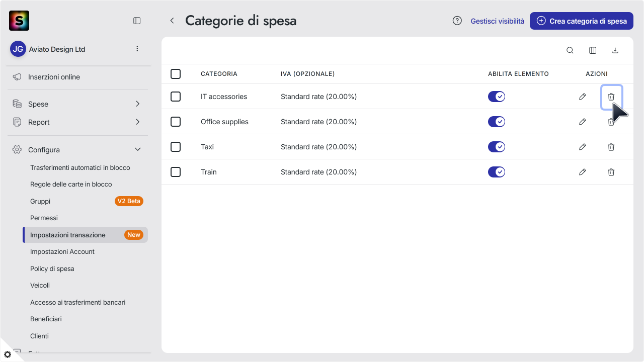Click the document icon next to Report
644x362 pixels.
(17, 122)
